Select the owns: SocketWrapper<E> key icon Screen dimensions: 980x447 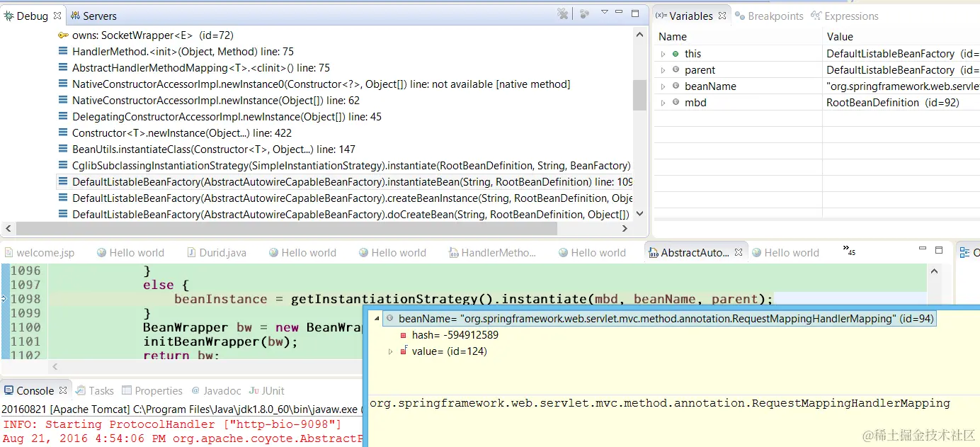[x=64, y=35]
